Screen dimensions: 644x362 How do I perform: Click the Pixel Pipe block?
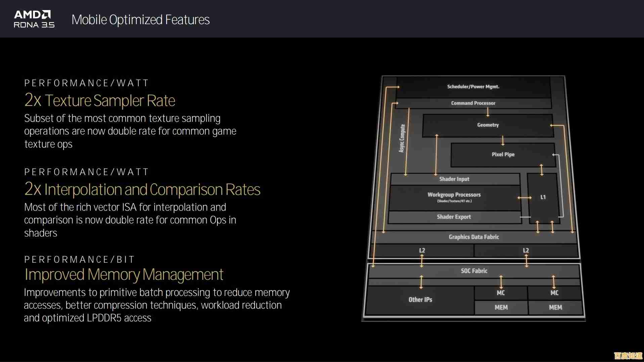coord(503,154)
